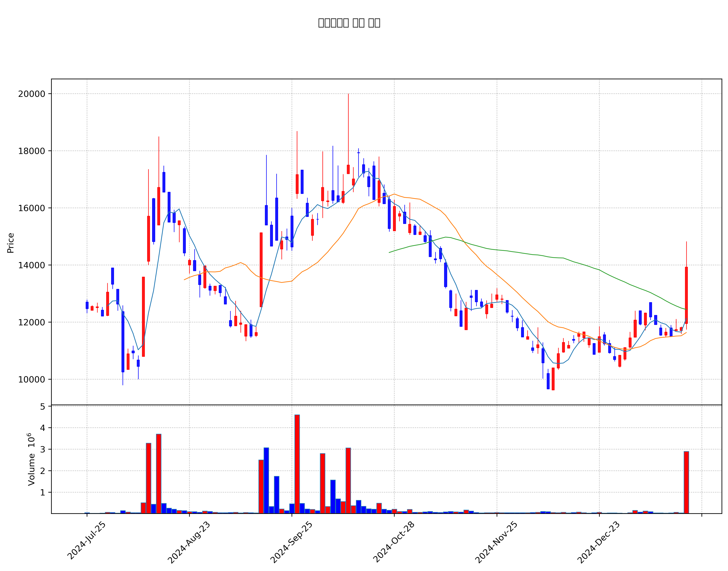The image size is (728, 571).
Task: Click the 2024-Jul-25 date label
Action: coord(86,541)
